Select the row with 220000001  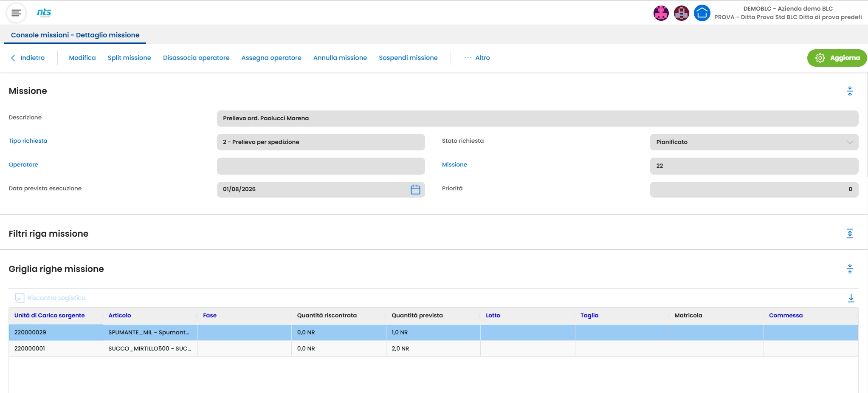[x=433, y=348]
